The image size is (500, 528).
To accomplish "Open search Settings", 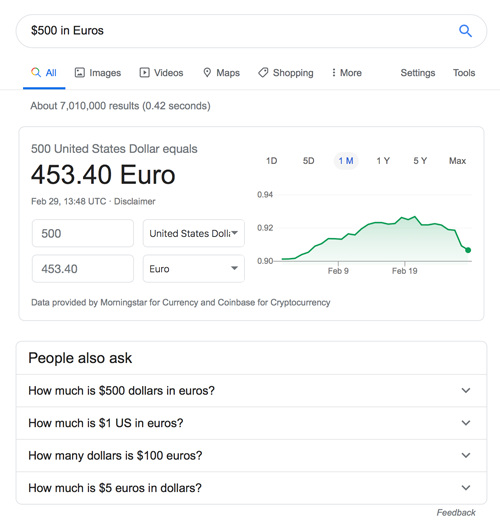I will (x=418, y=73).
